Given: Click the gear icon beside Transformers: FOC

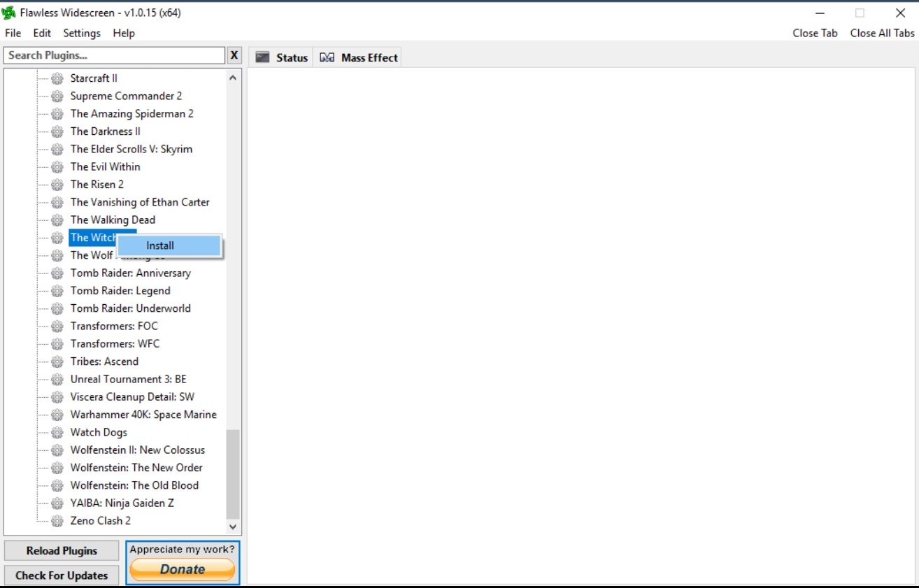Looking at the screenshot, I should click(57, 326).
